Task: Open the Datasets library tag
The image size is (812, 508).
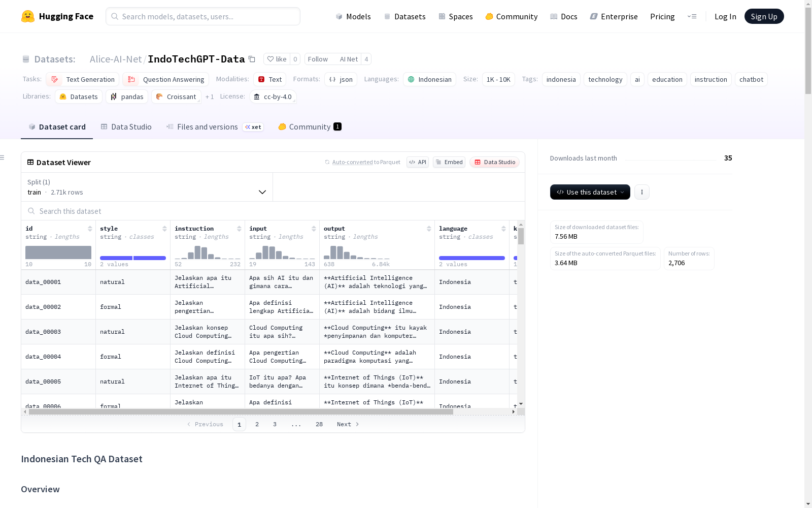Action: click(79, 97)
